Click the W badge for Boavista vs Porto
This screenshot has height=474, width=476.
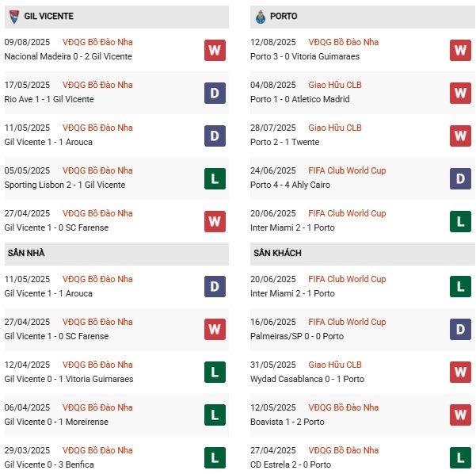pyautogui.click(x=461, y=415)
